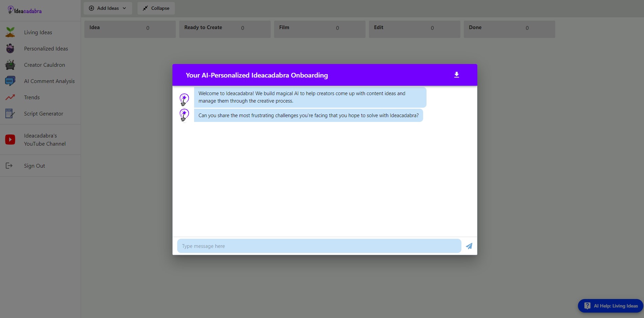Click the Creator Cauldron icon
This screenshot has height=318, width=644.
point(10,65)
